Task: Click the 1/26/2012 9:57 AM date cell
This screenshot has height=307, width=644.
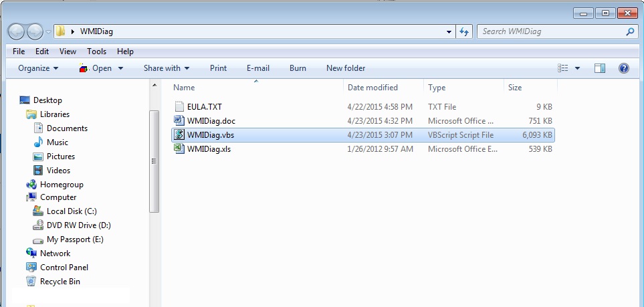Action: pos(380,148)
